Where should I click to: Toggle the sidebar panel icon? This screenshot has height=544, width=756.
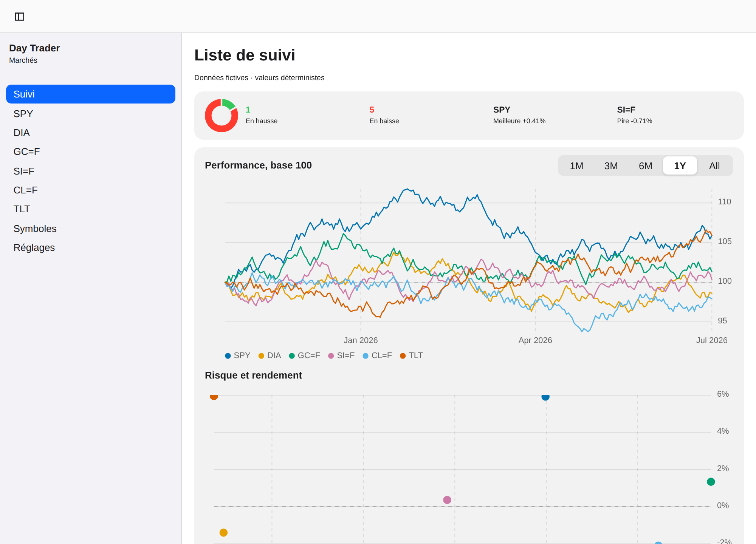(20, 17)
